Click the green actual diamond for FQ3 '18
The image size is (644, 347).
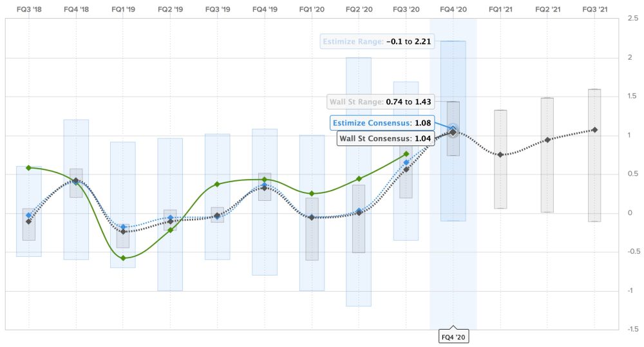[28, 167]
